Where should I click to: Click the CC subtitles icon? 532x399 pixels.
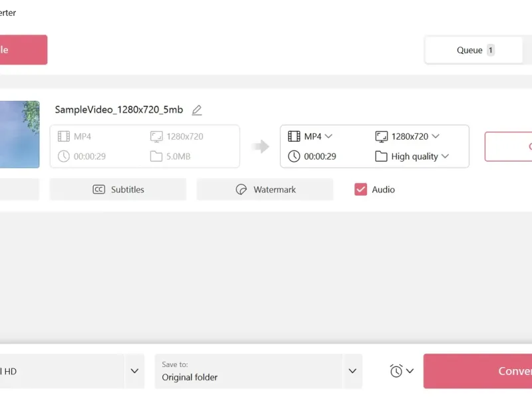pos(98,190)
